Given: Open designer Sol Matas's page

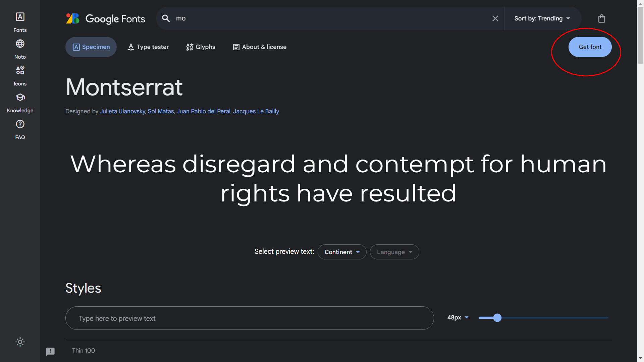Looking at the screenshot, I should point(161,111).
